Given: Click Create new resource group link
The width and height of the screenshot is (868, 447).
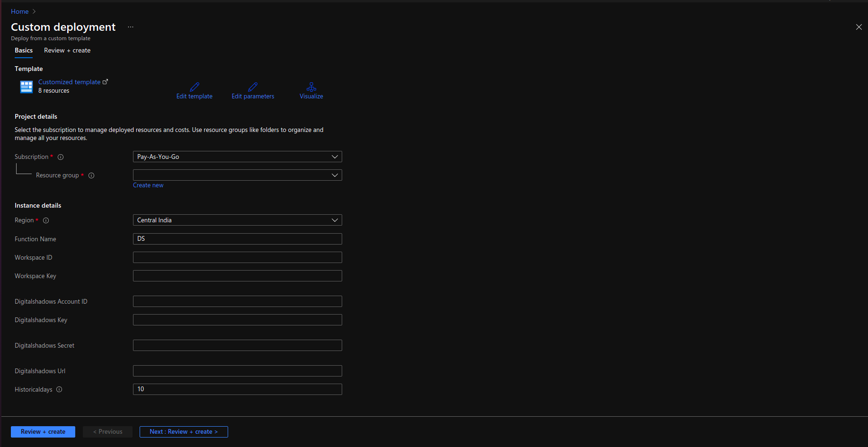Looking at the screenshot, I should (x=148, y=185).
